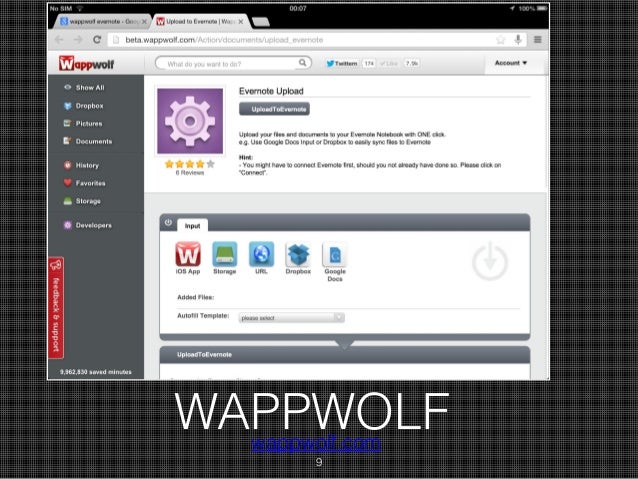Click the What do you want to do search field

click(x=232, y=63)
